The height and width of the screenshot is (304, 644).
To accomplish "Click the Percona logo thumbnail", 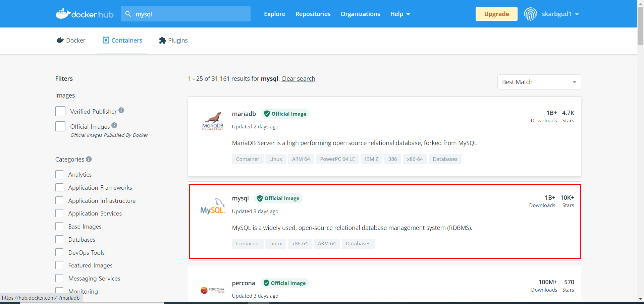I will point(213,290).
